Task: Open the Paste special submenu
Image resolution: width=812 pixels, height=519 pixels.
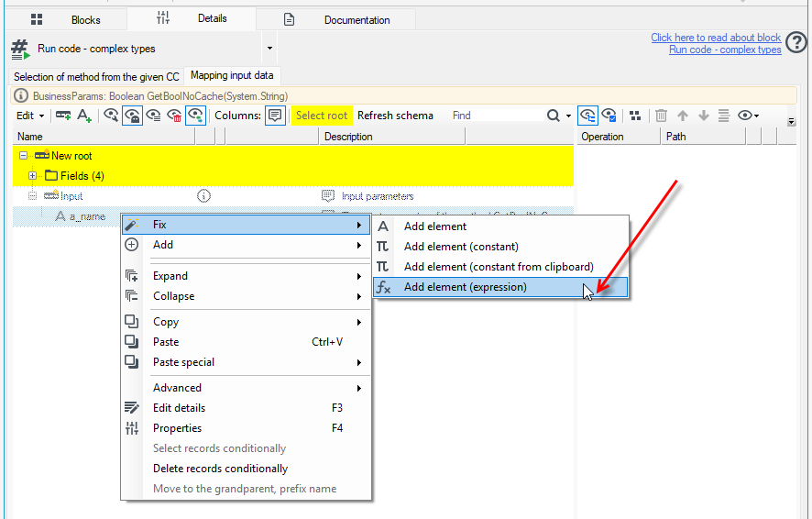Action: coord(246,362)
